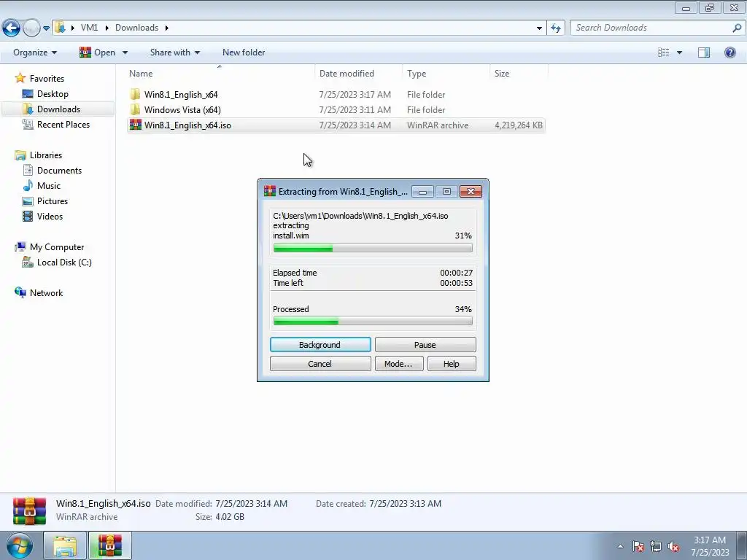
Task: Click the muted volume tray icon
Action: click(673, 546)
